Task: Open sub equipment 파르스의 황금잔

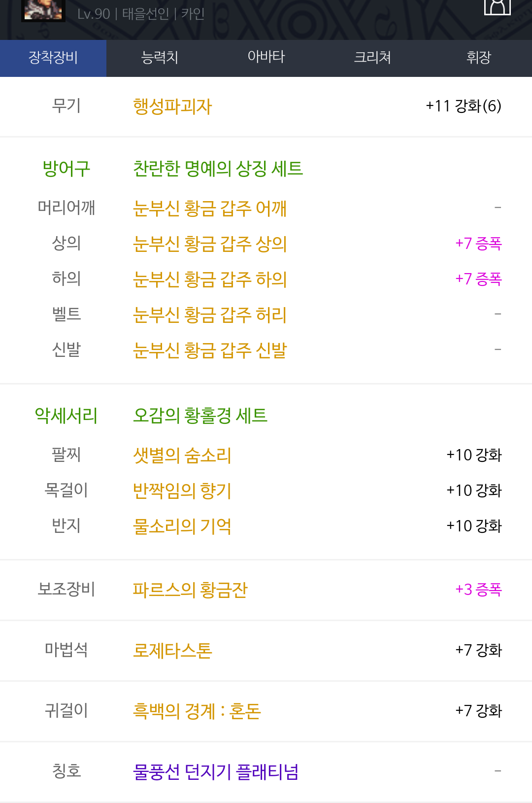Action: [x=190, y=590]
